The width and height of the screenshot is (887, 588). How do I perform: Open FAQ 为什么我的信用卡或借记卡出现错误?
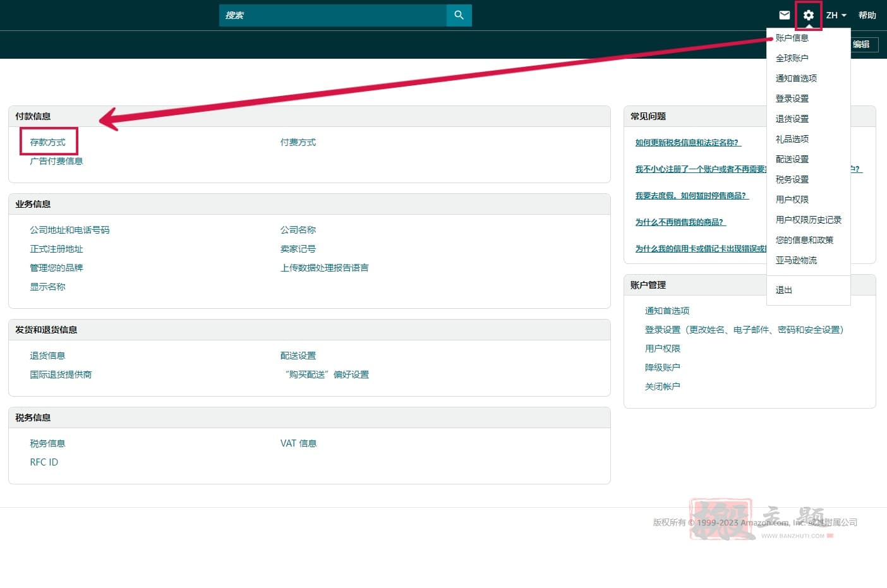pyautogui.click(x=701, y=249)
